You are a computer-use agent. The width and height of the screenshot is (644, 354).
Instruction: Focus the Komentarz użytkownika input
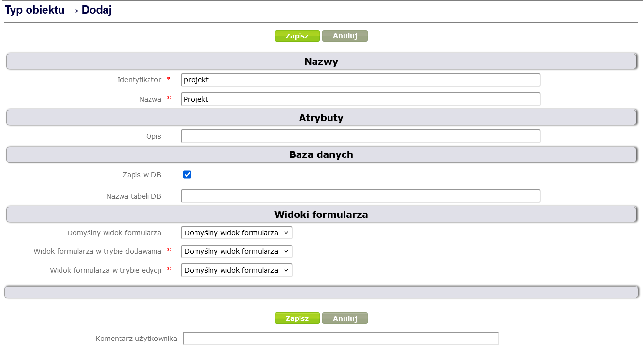point(341,339)
